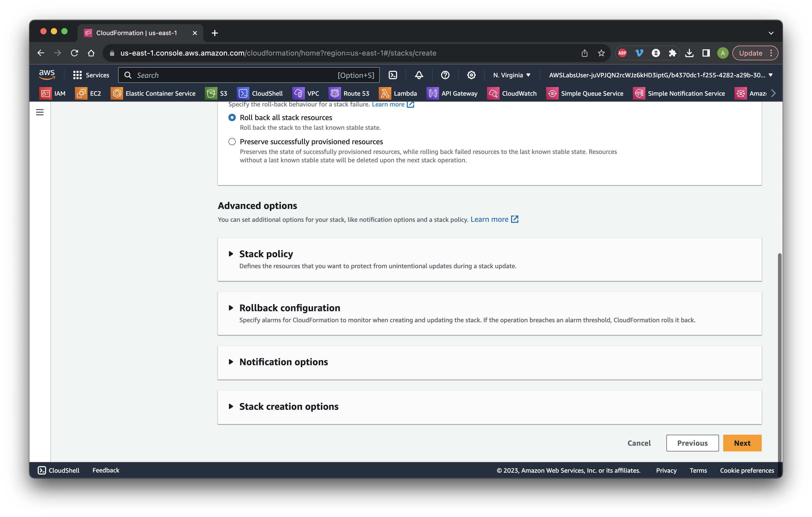Viewport: 812px width, 517px height.
Task: Open a new browser tab
Action: (215, 33)
